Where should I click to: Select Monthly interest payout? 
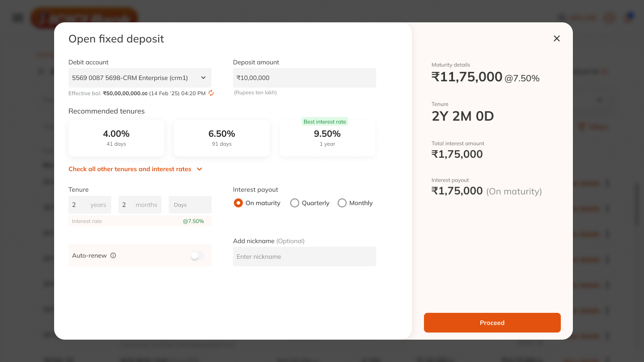(342, 203)
